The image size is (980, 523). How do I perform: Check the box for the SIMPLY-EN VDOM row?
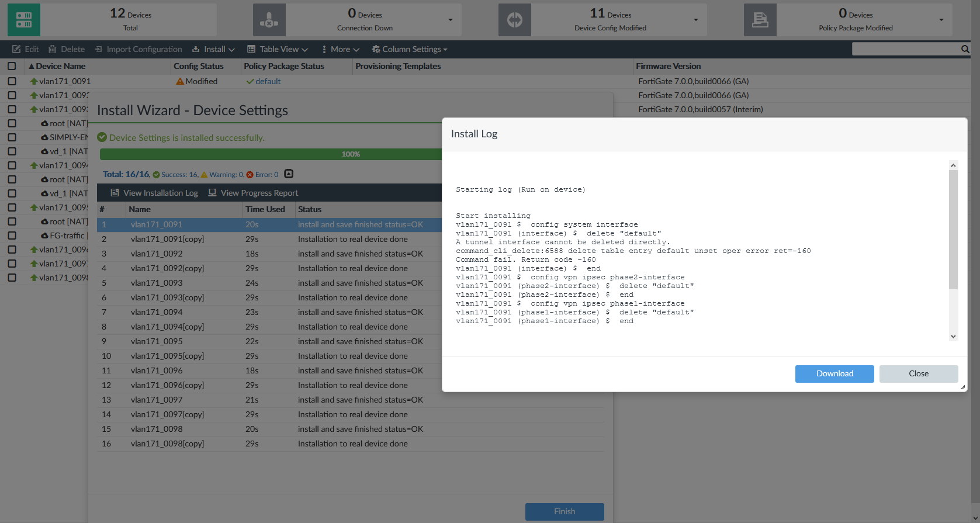(12, 137)
